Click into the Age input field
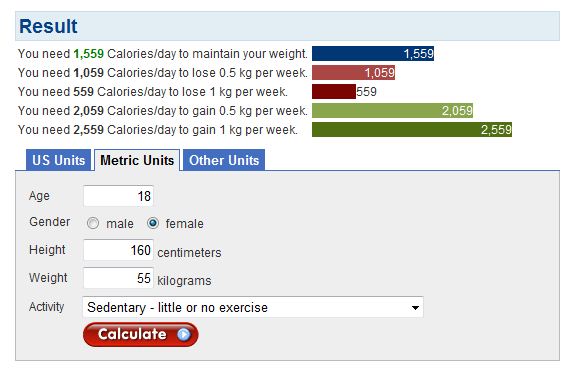 pyautogui.click(x=118, y=196)
